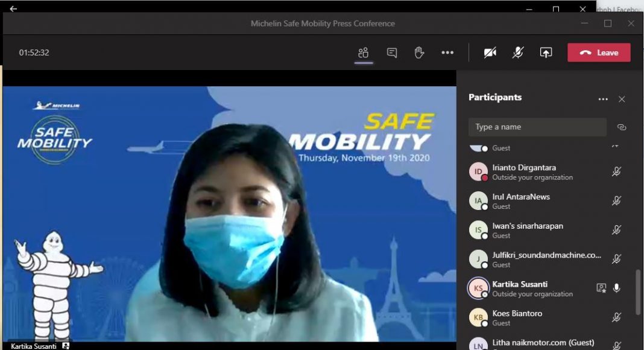
Task: Open Participants panel more options
Action: 603,99
